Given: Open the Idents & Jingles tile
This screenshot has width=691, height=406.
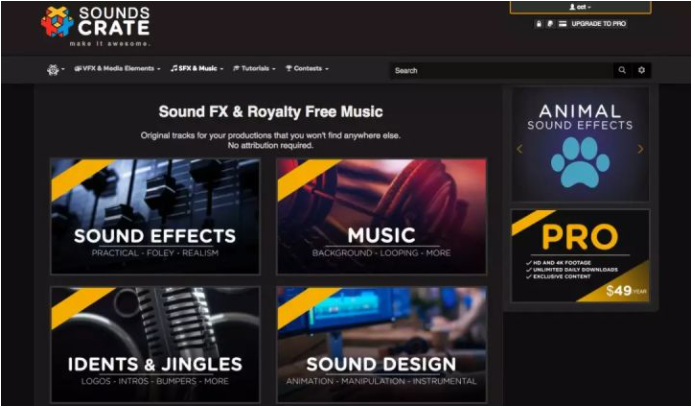Looking at the screenshot, I should tap(155, 344).
